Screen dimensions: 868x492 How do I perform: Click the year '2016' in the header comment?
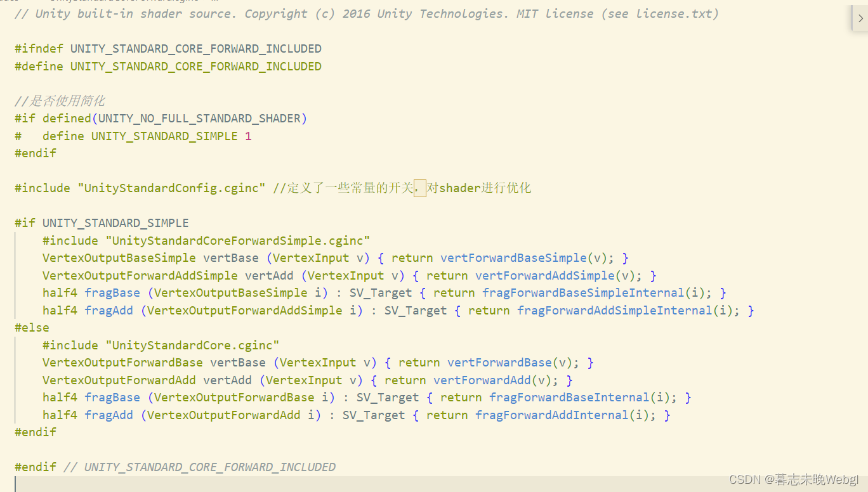(357, 13)
